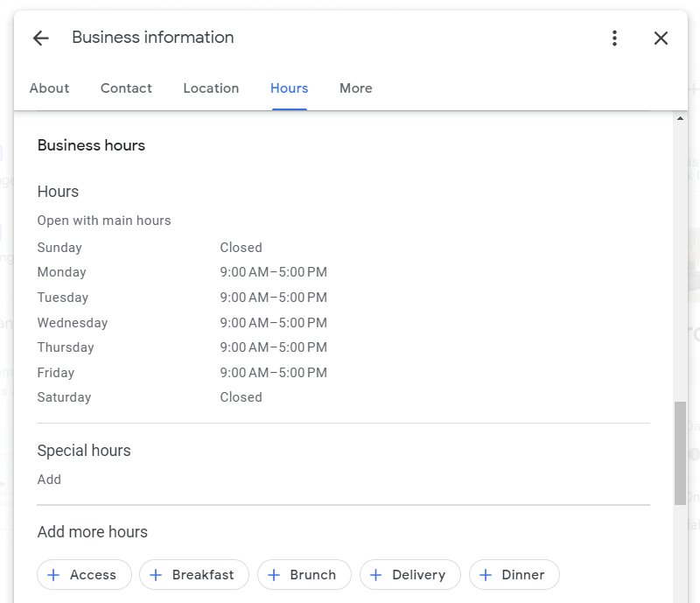Image resolution: width=700 pixels, height=603 pixels.
Task: Click the Brunch hours chip
Action: tap(304, 575)
